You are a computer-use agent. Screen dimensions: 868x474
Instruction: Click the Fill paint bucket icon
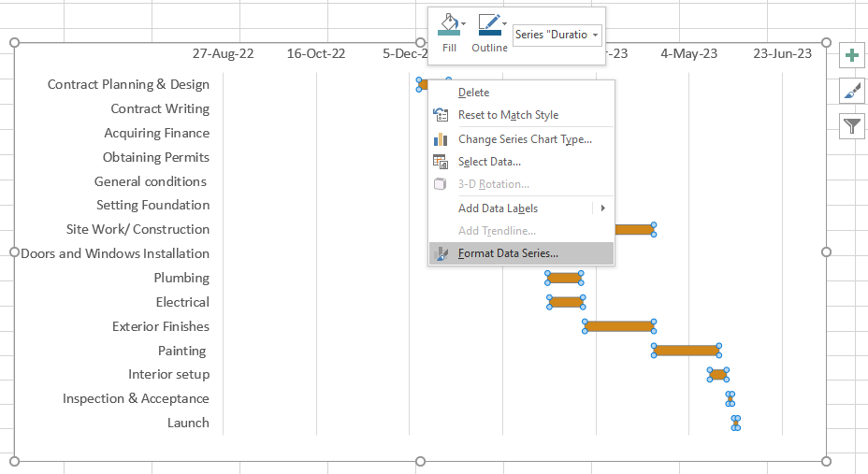click(x=448, y=25)
